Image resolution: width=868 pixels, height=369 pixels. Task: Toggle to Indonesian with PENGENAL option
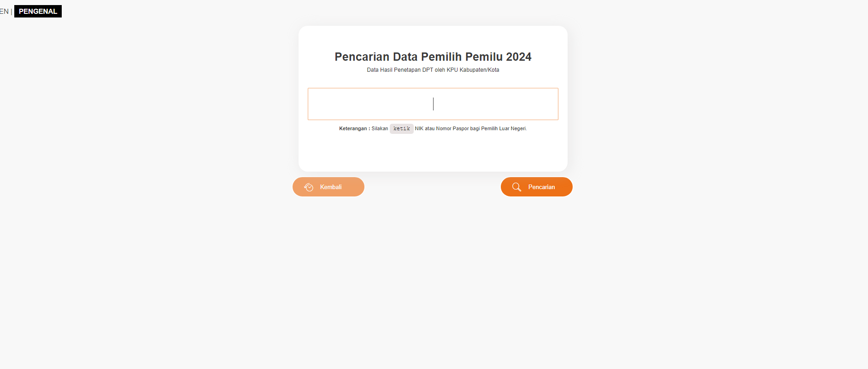coord(38,11)
